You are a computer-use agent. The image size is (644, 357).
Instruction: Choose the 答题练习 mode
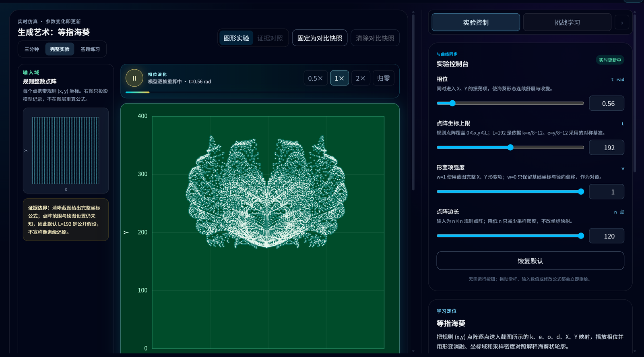[x=90, y=49]
